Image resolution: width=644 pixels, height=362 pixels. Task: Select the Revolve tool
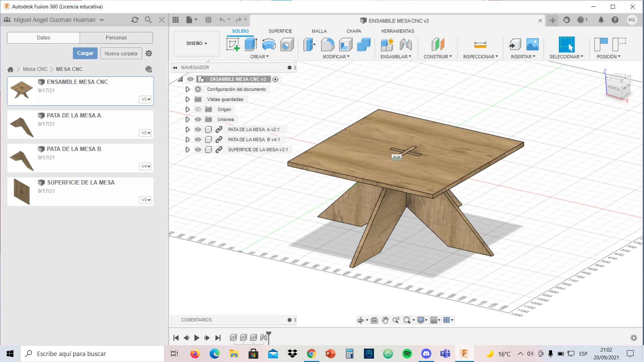coord(269,44)
